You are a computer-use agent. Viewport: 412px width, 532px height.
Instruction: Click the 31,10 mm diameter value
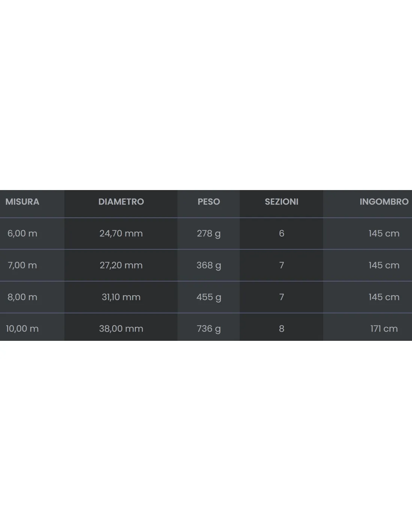121,297
